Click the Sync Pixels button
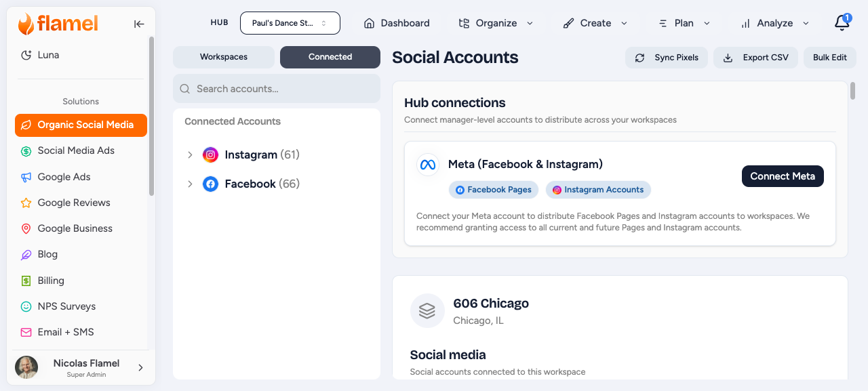This screenshot has height=391, width=868. tap(667, 58)
